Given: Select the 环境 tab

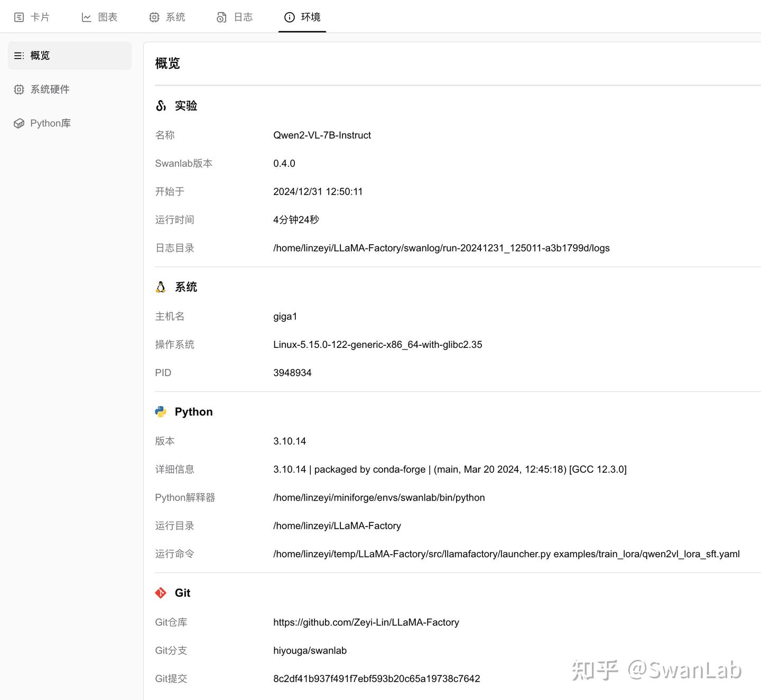Looking at the screenshot, I should coord(302,17).
